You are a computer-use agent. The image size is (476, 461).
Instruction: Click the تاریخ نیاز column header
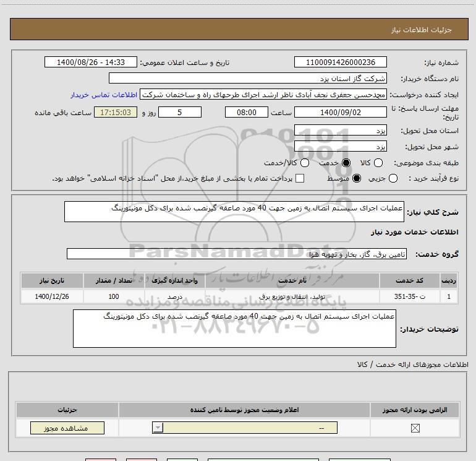coord(52,280)
